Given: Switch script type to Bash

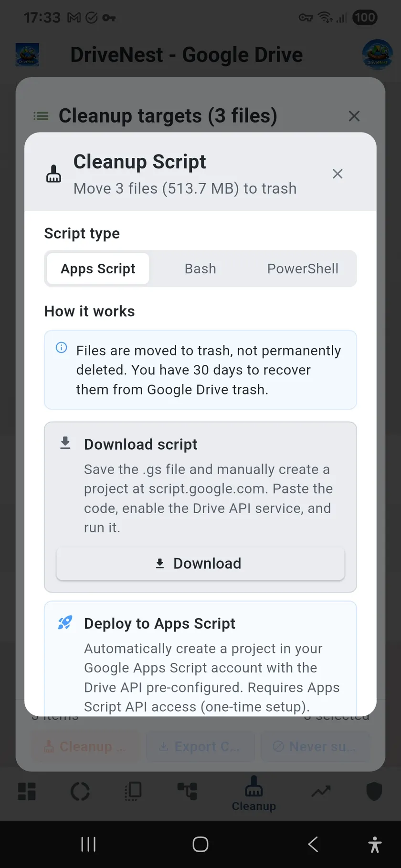Looking at the screenshot, I should pyautogui.click(x=200, y=269).
